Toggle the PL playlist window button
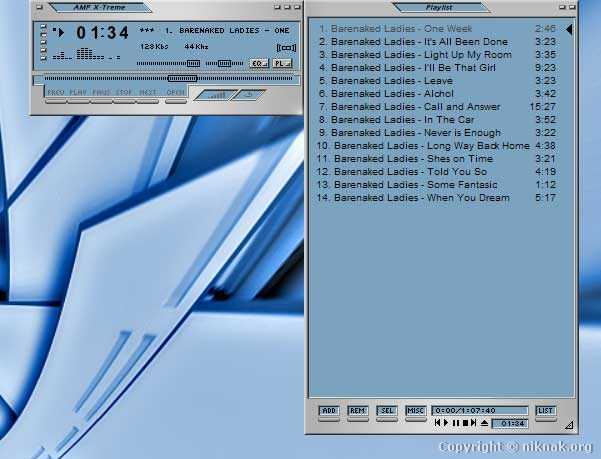 pos(282,63)
